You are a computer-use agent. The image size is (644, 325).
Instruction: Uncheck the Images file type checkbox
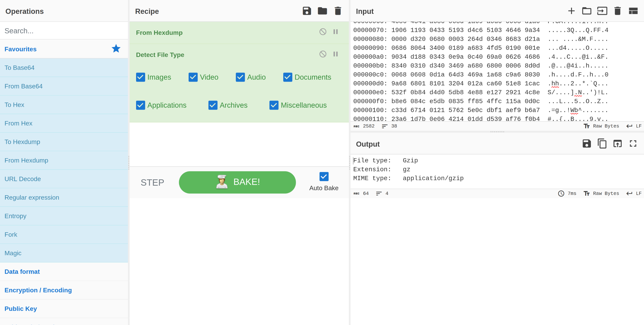tap(141, 77)
